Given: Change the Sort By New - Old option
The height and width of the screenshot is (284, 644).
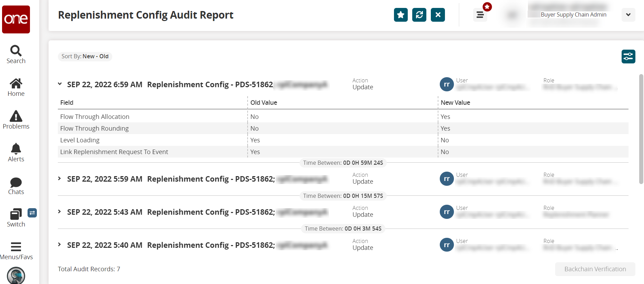Looking at the screenshot, I should pyautogui.click(x=85, y=57).
